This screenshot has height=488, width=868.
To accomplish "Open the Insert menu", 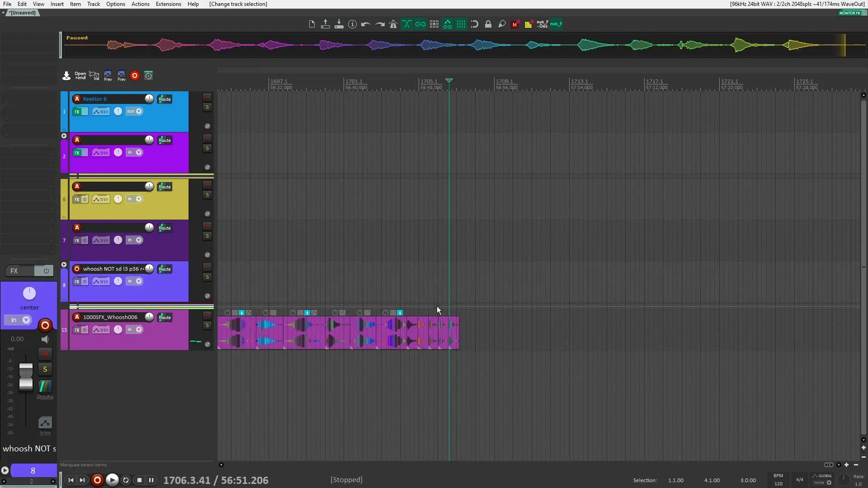I will click(x=57, y=4).
